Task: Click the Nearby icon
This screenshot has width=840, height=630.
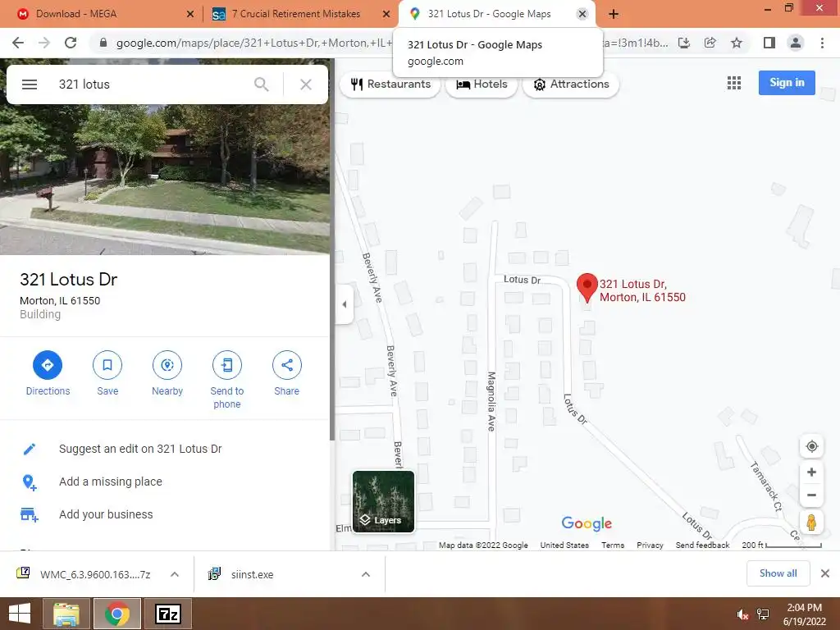Action: 167,365
